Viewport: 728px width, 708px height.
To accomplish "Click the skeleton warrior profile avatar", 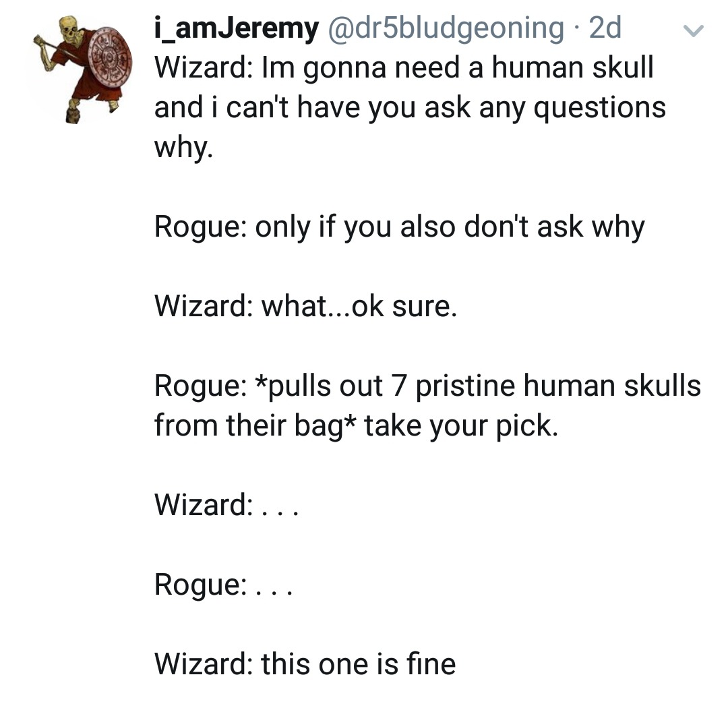I will point(84,68).
